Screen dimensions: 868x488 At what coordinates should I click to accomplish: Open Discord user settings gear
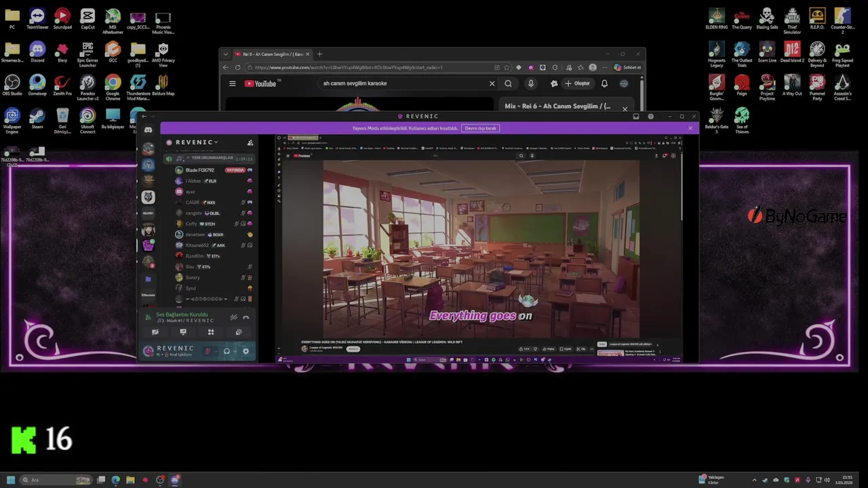[245, 351]
